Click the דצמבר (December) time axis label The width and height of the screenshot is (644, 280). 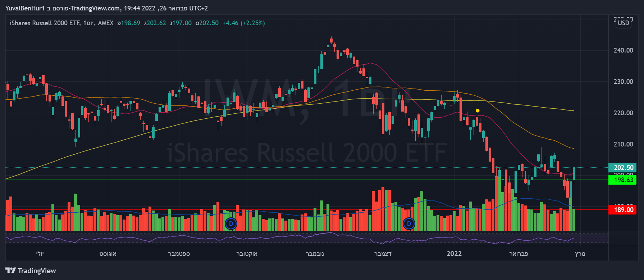[383, 254]
